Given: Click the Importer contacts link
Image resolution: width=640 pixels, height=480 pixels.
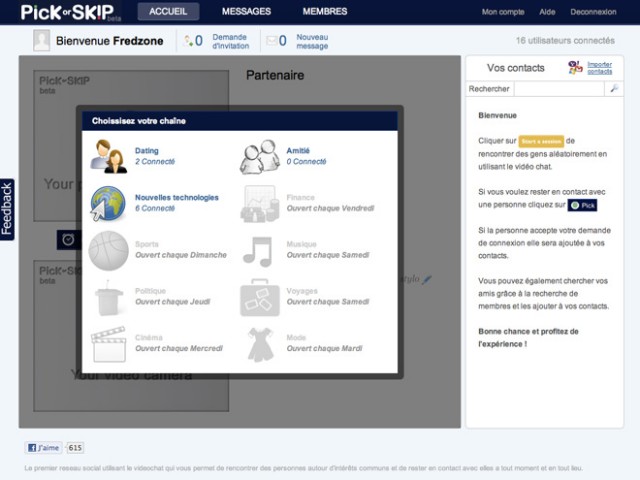Looking at the screenshot, I should pyautogui.click(x=600, y=68).
